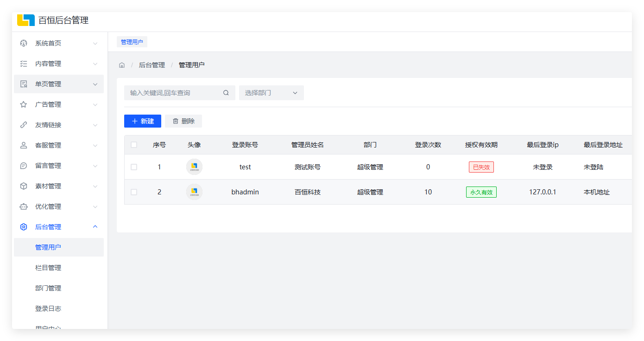Click the green 永久有效 status badge

481,192
